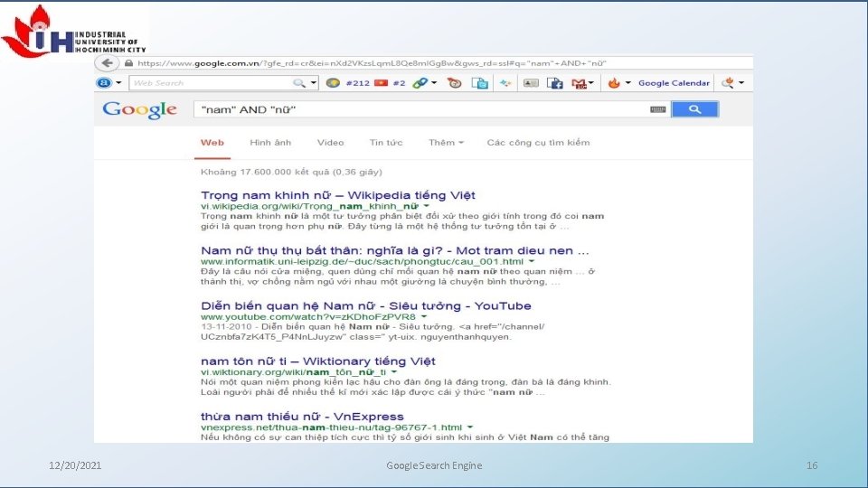Open Trọng nam khinh nữ Wikipedia result
The image size is (868, 488).
click(x=337, y=195)
